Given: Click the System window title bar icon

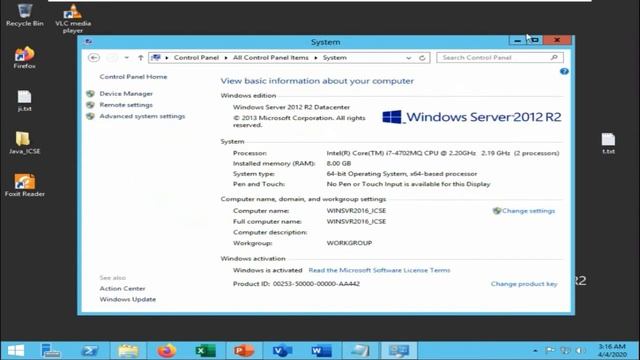Looking at the screenshot, I should point(88,42).
